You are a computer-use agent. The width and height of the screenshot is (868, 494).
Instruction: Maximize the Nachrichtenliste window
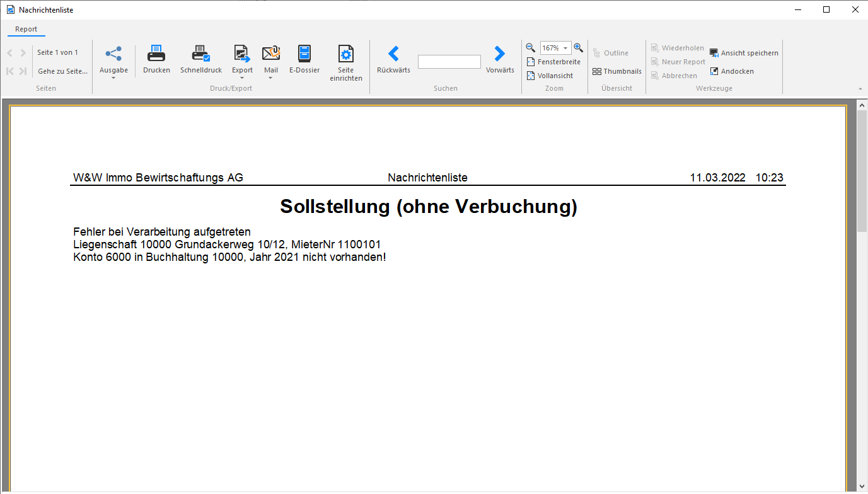(x=826, y=9)
